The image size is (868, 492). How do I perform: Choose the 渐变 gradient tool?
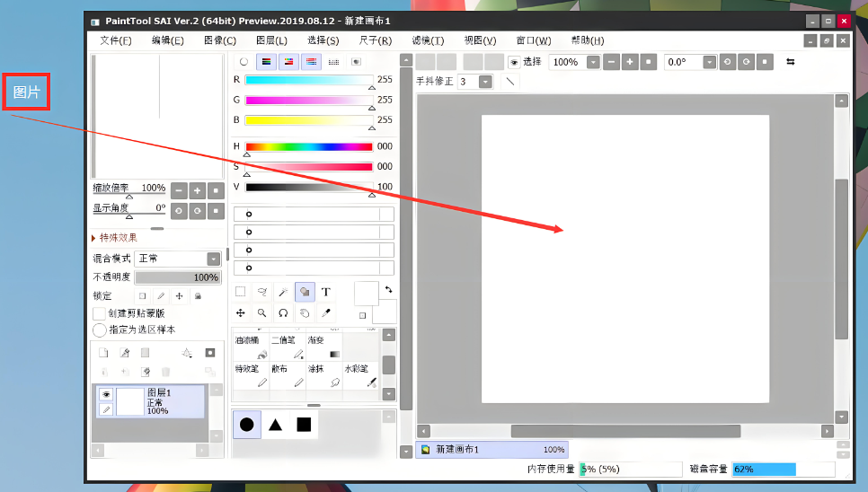coord(323,347)
